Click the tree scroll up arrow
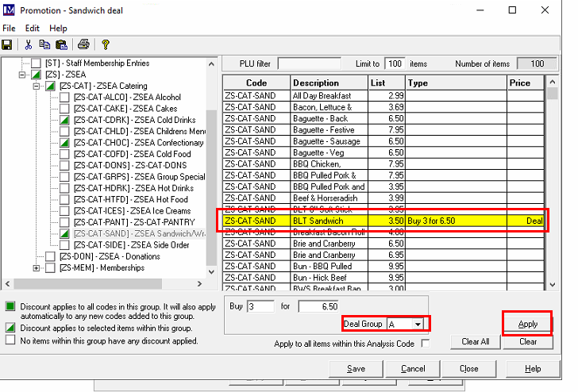578x392 pixels. [x=211, y=64]
